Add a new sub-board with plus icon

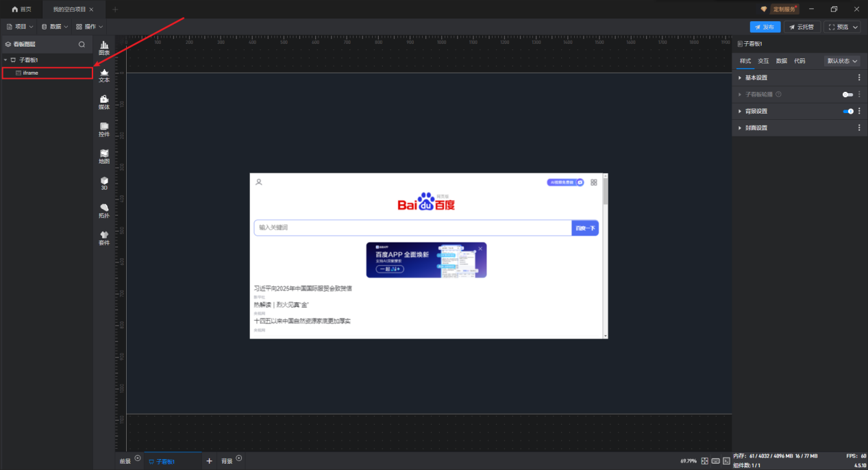coord(209,461)
